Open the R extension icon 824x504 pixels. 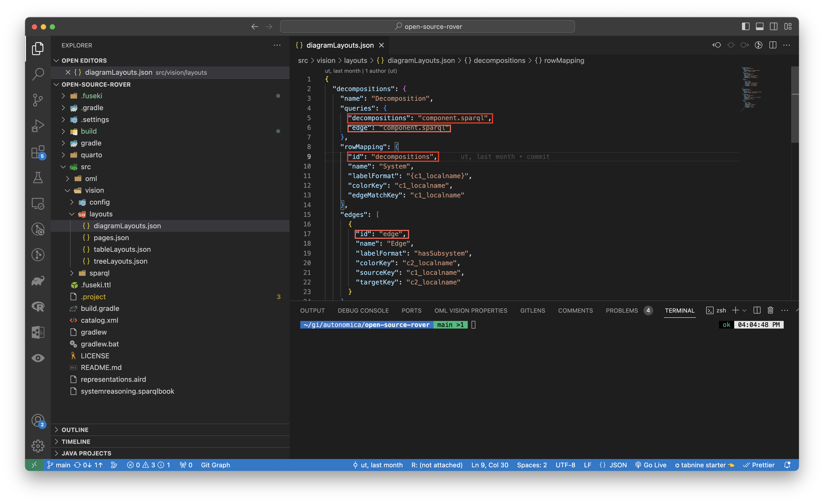[38, 306]
